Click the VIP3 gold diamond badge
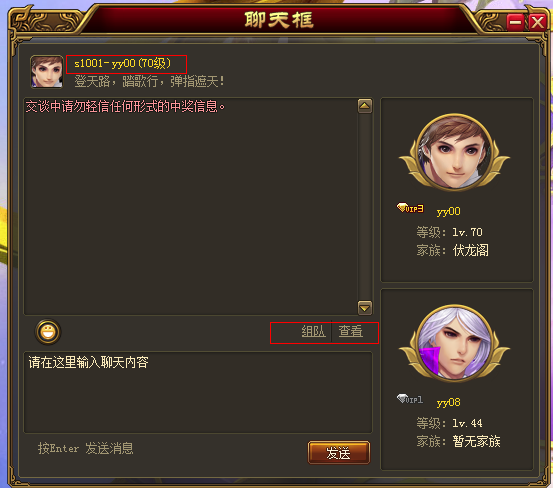The height and width of the screenshot is (488, 553). pos(410,208)
